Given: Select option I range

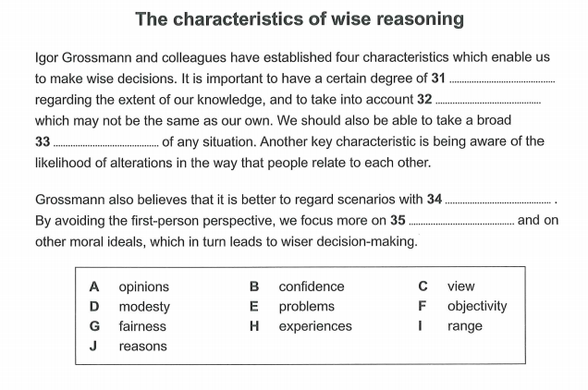Looking at the screenshot, I should click(x=450, y=326).
